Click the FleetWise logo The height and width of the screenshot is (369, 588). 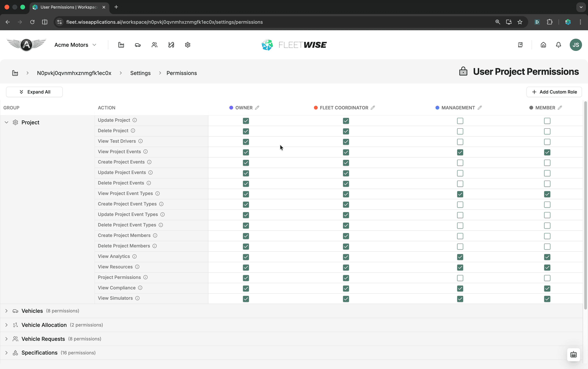(294, 45)
